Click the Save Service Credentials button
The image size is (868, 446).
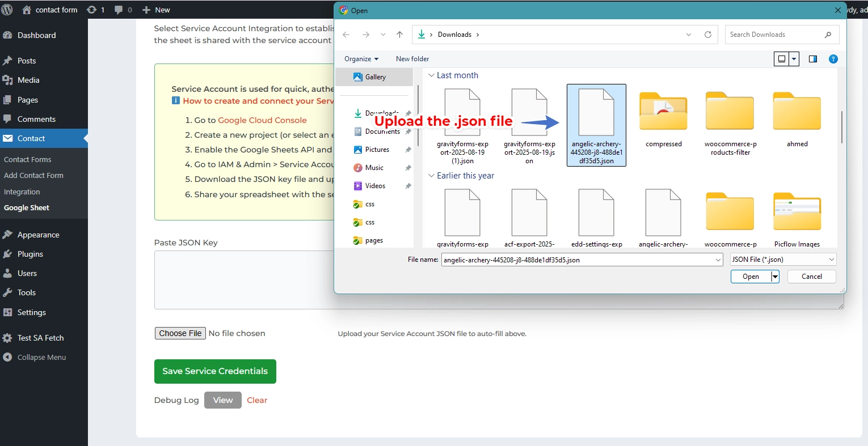tap(215, 371)
